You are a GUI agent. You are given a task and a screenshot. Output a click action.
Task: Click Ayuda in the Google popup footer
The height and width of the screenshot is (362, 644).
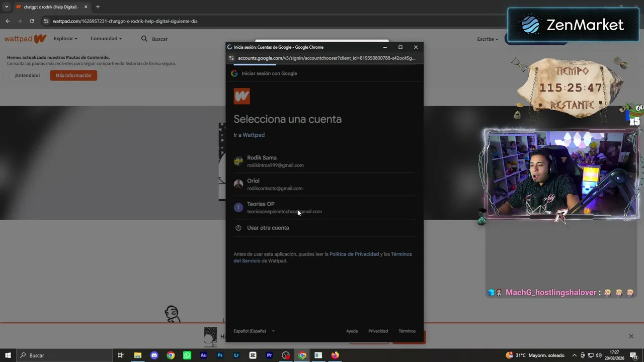[x=352, y=331]
